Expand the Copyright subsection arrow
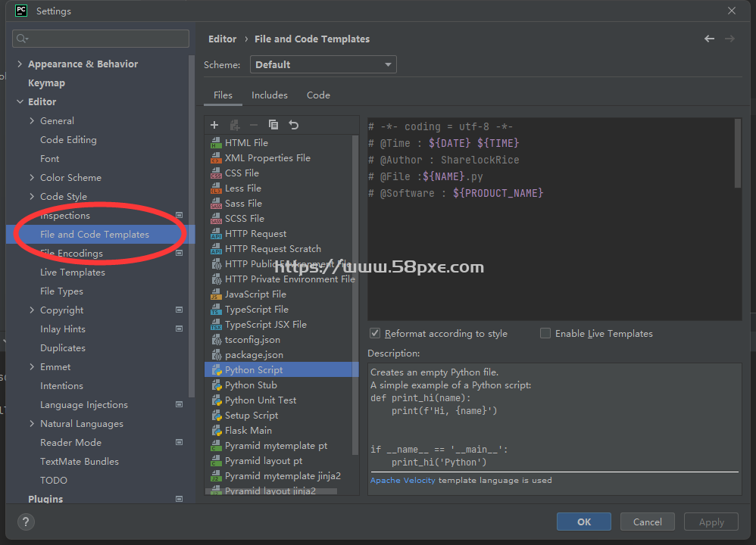 [32, 310]
